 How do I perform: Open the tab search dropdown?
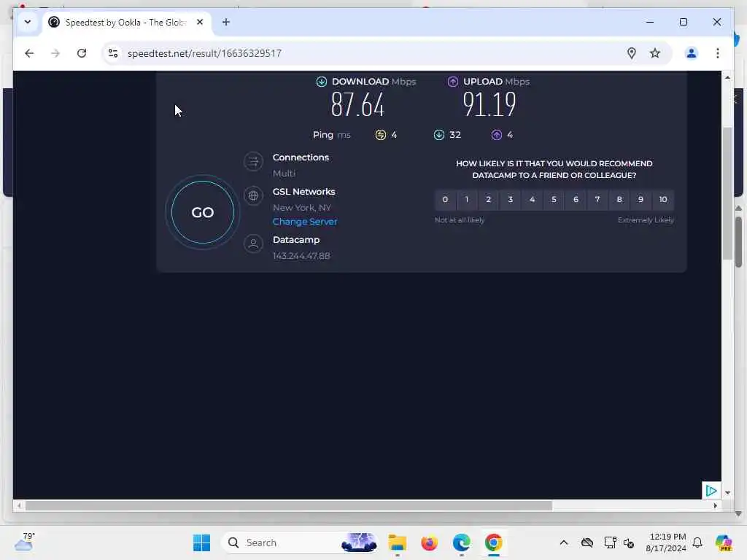[x=28, y=22]
